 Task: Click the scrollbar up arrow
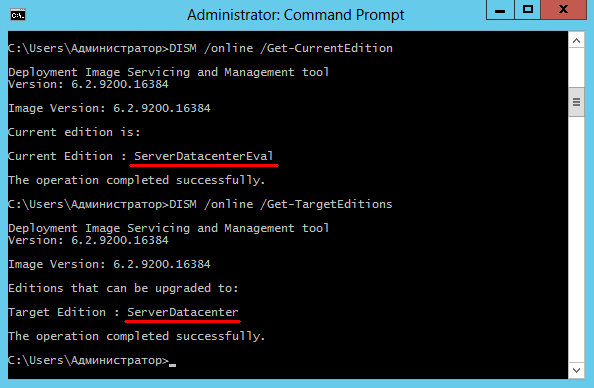tap(576, 41)
